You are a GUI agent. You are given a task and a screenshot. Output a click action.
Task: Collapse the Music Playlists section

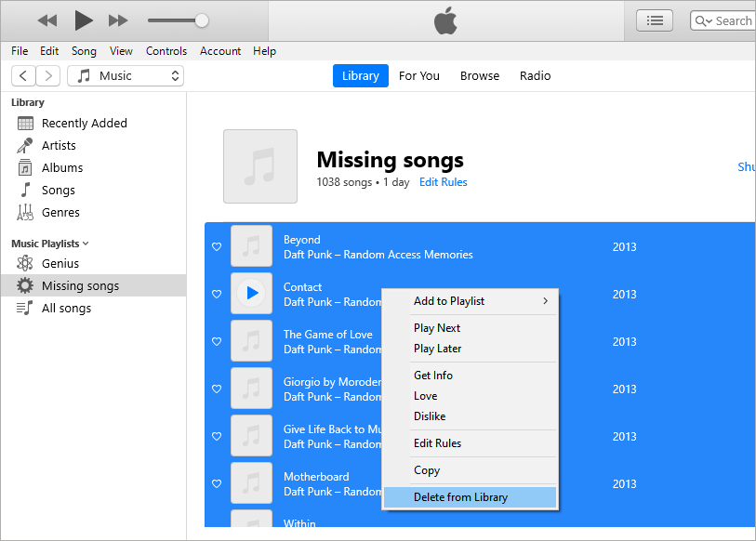[x=84, y=244]
